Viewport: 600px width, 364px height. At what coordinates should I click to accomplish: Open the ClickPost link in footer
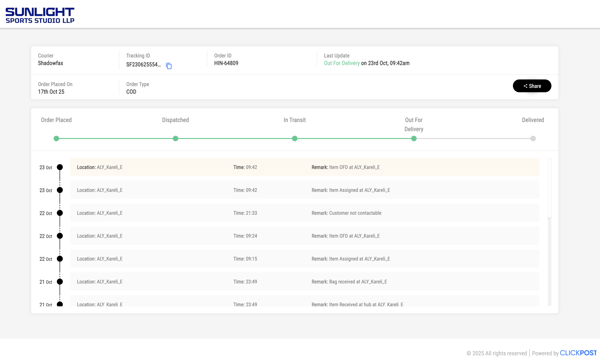tap(578, 353)
